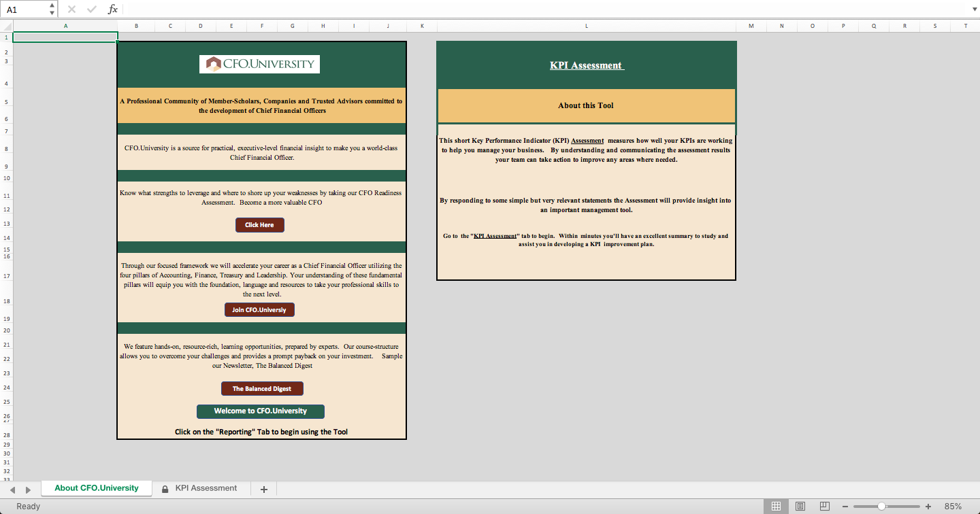The height and width of the screenshot is (514, 980).
Task: Select cell A1
Action: (65, 37)
